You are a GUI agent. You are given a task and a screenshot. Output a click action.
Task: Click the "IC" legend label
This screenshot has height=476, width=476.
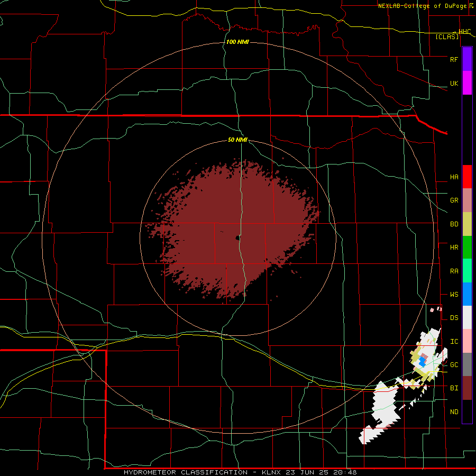[x=454, y=342]
